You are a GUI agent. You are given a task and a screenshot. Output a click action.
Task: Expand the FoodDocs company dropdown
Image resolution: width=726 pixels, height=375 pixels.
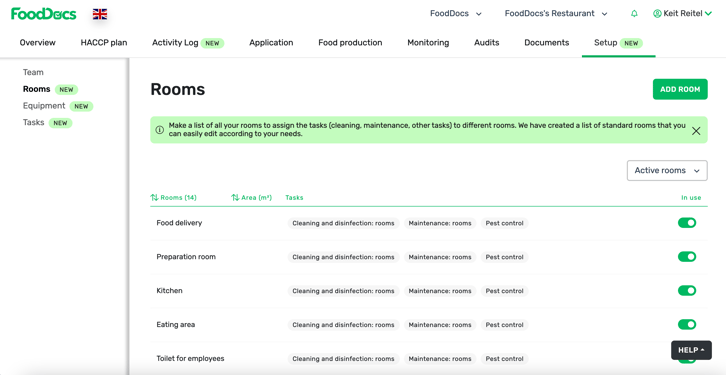(456, 14)
